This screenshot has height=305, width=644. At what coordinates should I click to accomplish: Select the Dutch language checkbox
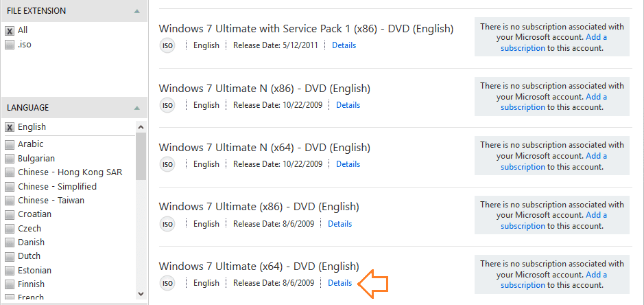pyautogui.click(x=10, y=256)
